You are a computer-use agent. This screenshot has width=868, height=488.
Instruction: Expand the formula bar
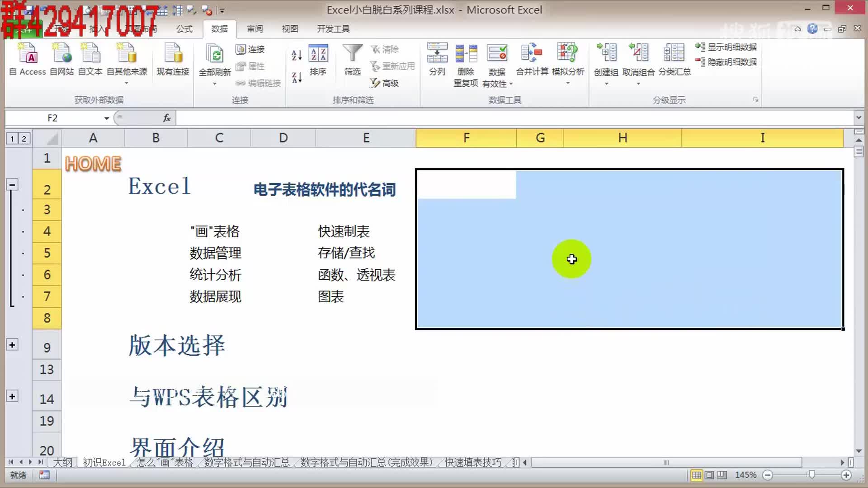pos(858,118)
